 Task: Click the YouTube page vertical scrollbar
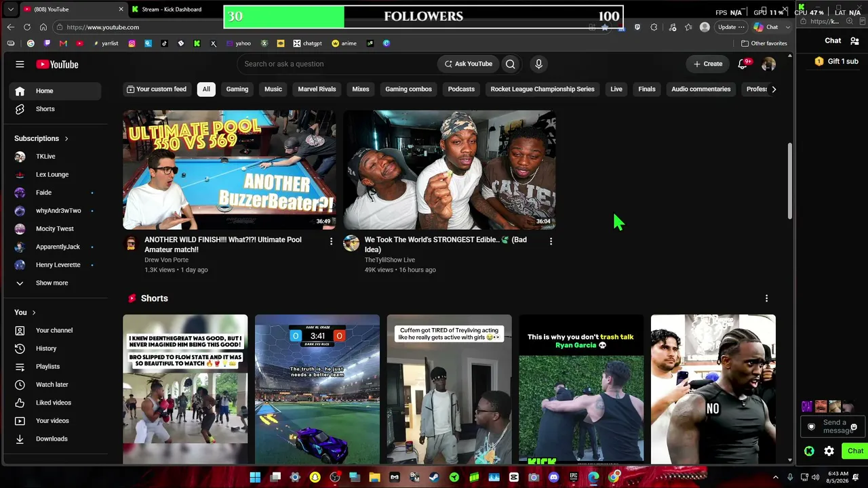(789, 181)
